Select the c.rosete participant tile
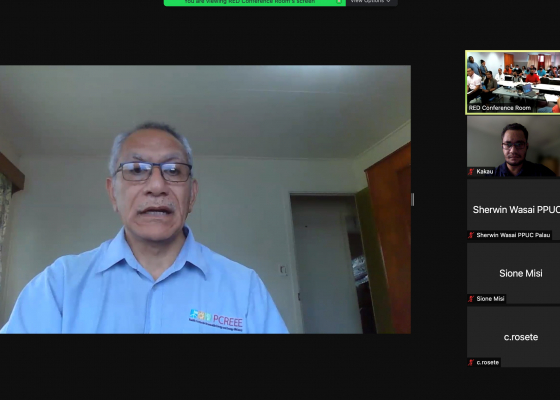Viewport: 560px width, 400px height. click(x=514, y=337)
